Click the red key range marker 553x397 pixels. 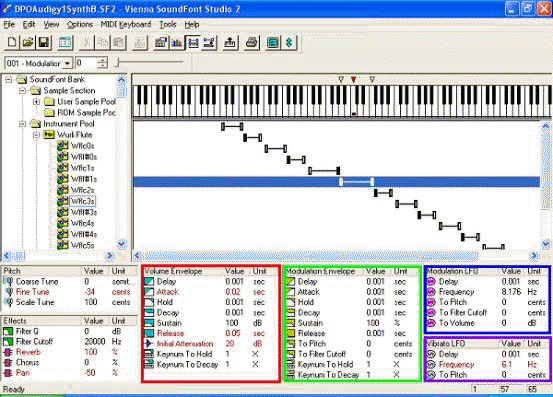coord(354,80)
